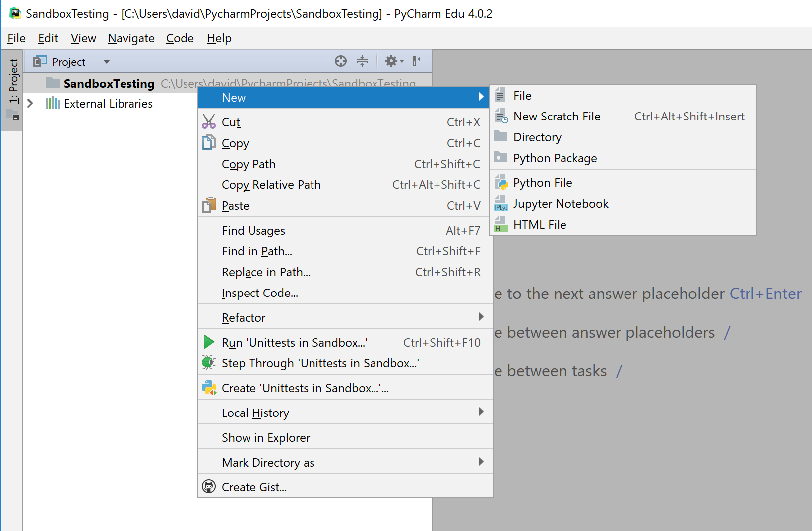Click the Step Through bug icon

[209, 362]
